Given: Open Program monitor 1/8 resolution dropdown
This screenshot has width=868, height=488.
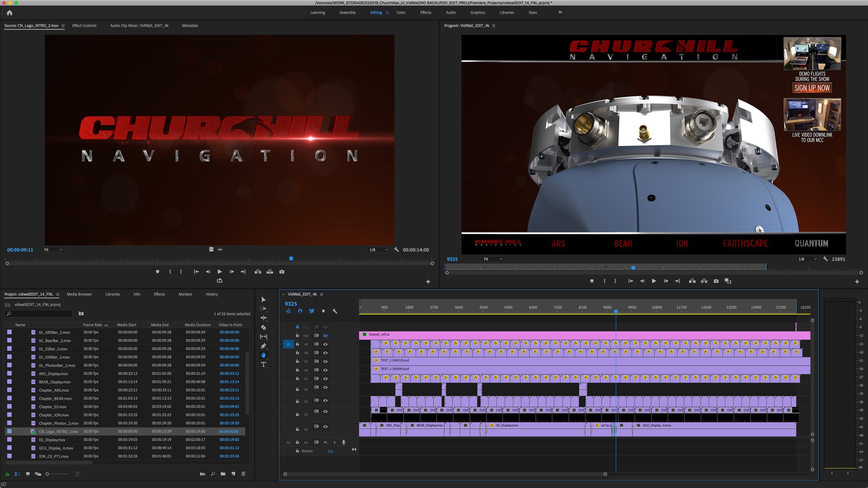Looking at the screenshot, I should pyautogui.click(x=807, y=259).
